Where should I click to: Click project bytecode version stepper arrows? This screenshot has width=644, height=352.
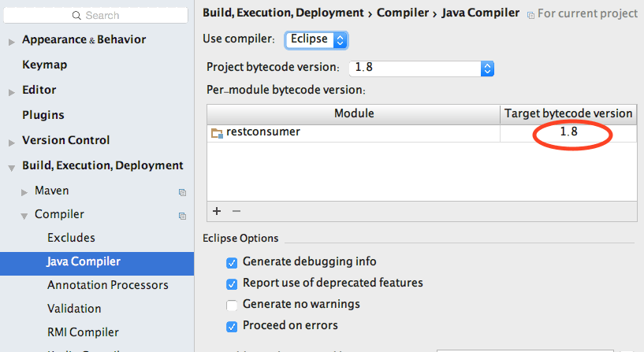[487, 69]
